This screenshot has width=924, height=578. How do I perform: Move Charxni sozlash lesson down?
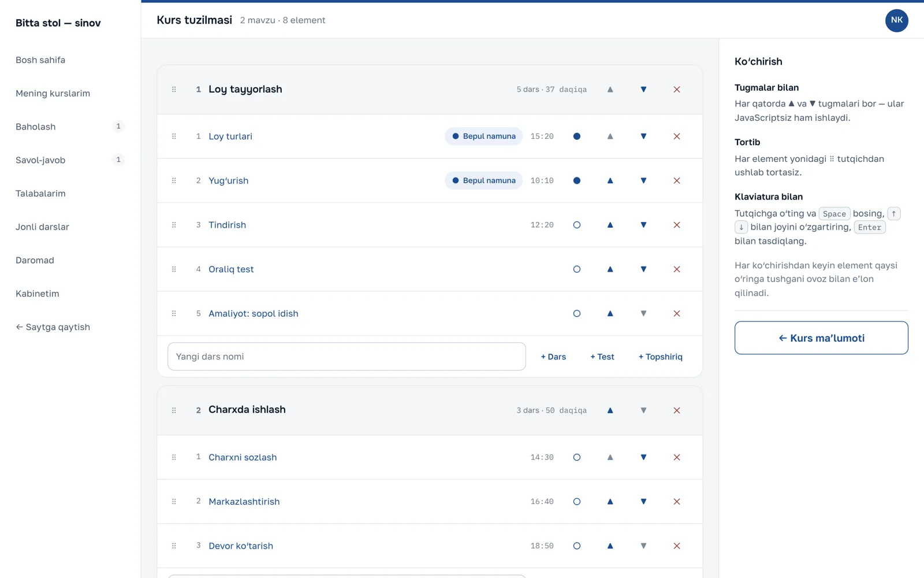[643, 457]
